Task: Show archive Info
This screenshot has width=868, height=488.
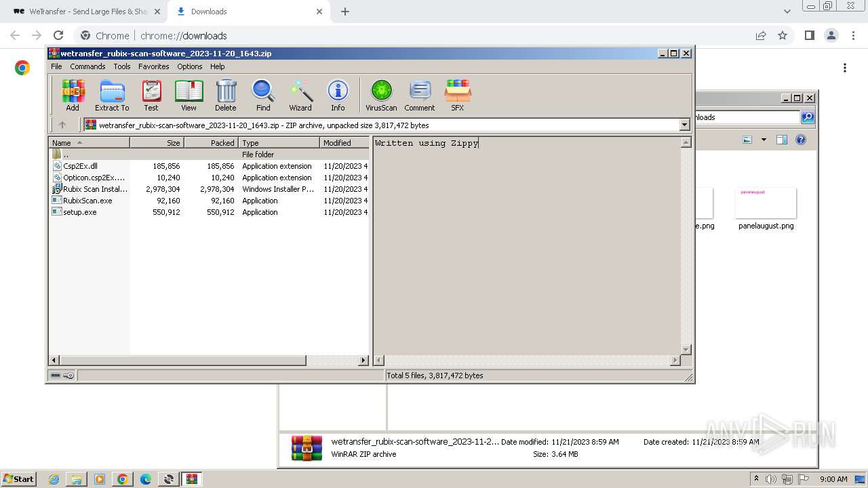Action: [338, 95]
